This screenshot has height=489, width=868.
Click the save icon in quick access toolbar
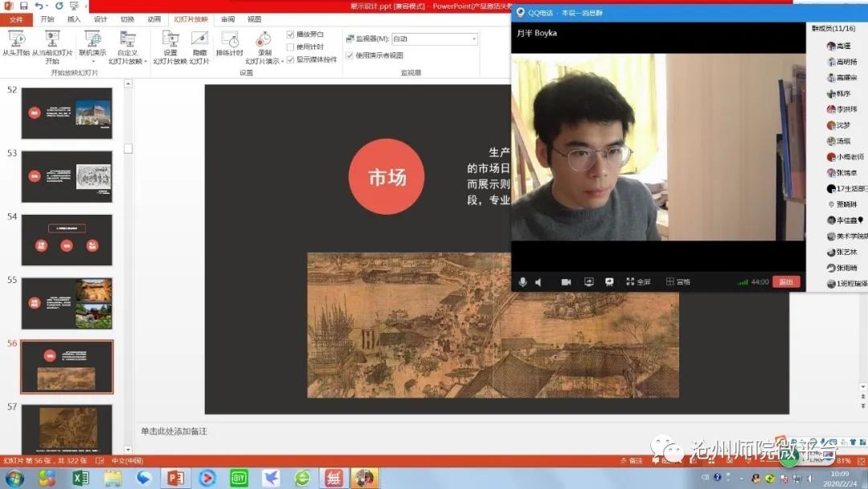tap(23, 6)
